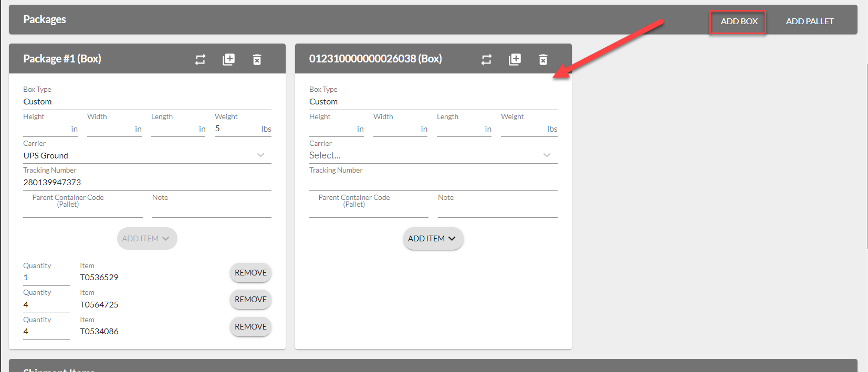Click empty Tracking Number field in second box
This screenshot has height=372, width=868.
[433, 183]
